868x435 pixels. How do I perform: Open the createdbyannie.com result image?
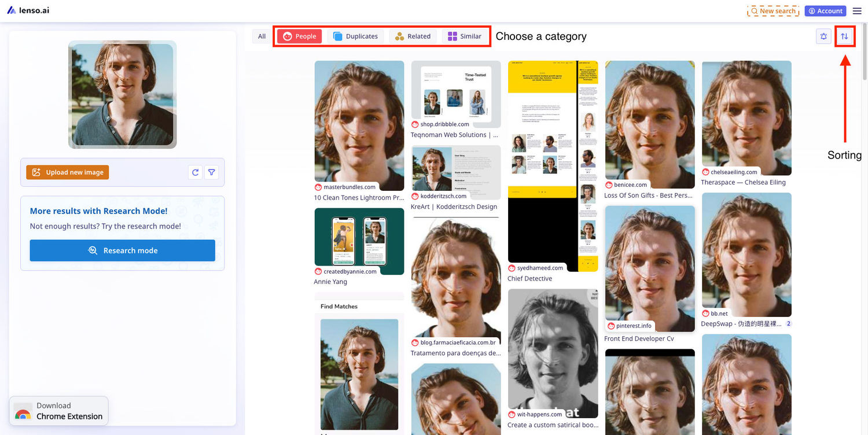[359, 241]
